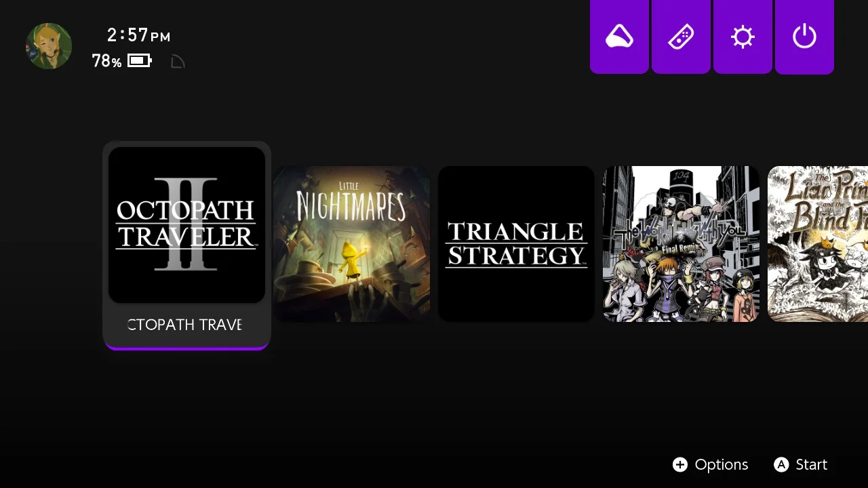Open system settings gear icon
Viewport: 868px width, 488px height.
743,37
